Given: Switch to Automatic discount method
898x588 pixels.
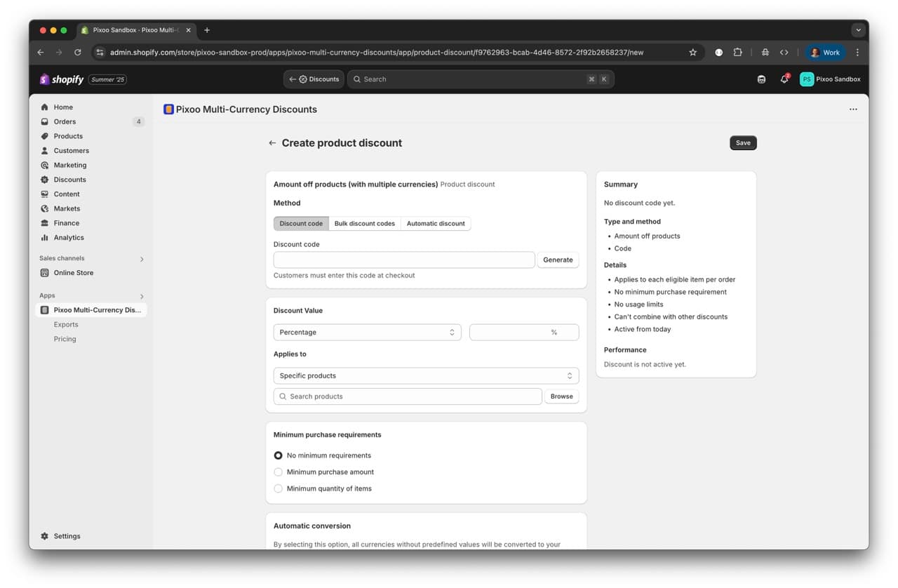Looking at the screenshot, I should tap(436, 224).
